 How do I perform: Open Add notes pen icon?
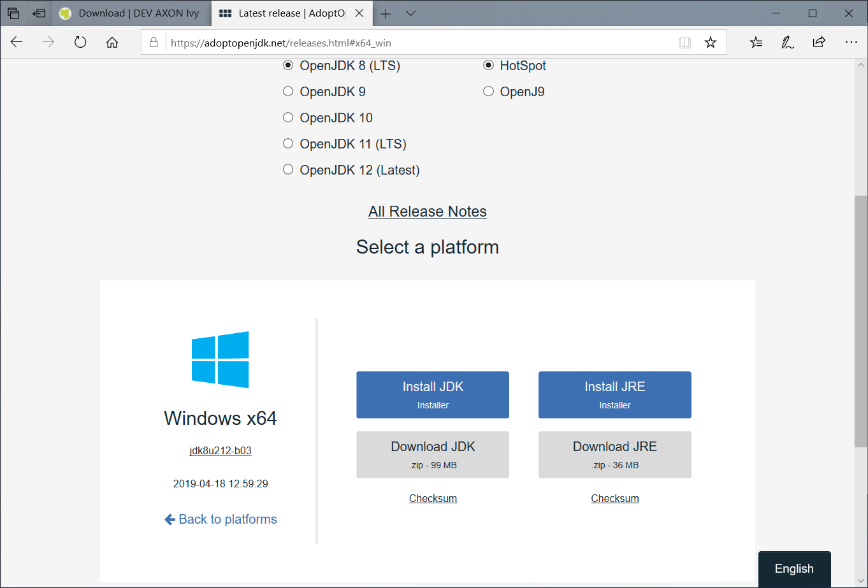pyautogui.click(x=788, y=43)
